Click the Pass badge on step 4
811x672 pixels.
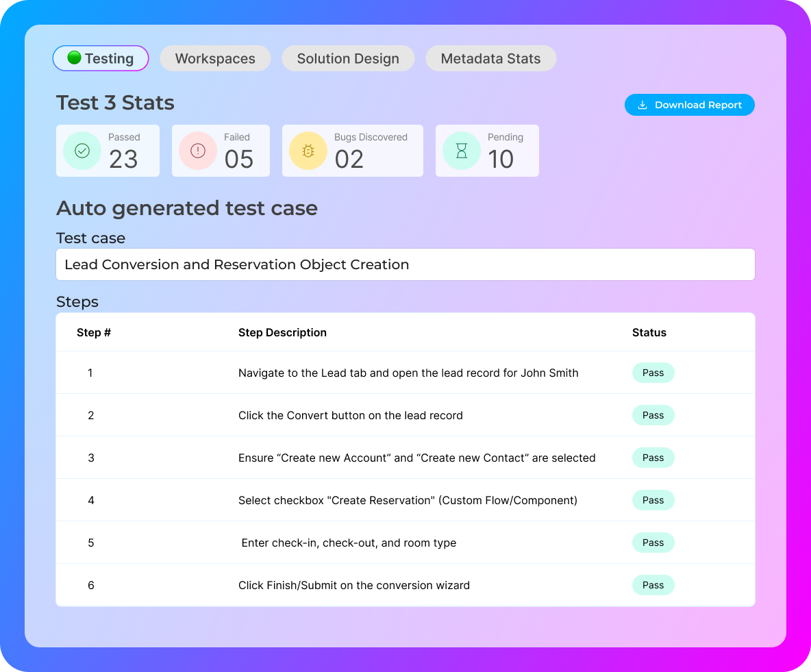pos(653,500)
